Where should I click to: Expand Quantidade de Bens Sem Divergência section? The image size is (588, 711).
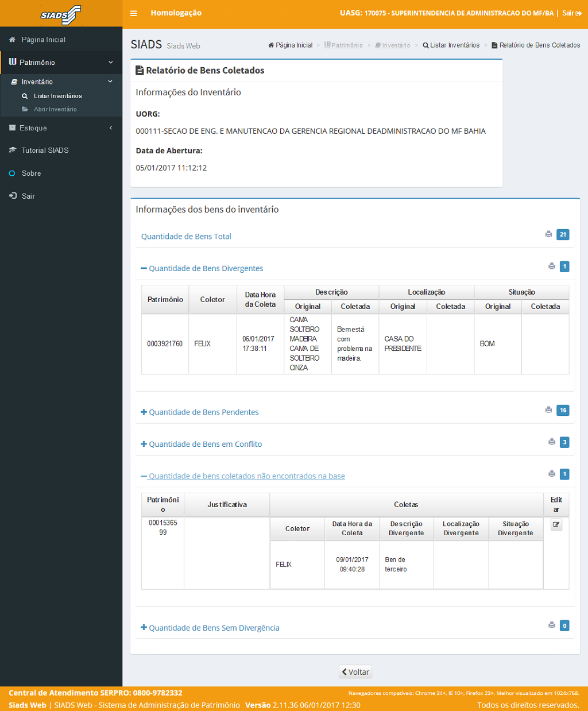point(210,628)
